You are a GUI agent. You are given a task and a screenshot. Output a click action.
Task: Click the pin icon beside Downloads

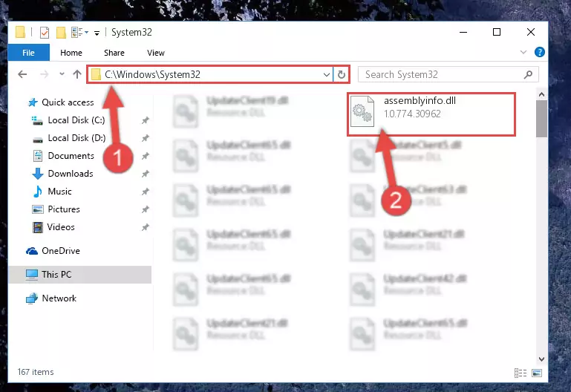click(146, 174)
